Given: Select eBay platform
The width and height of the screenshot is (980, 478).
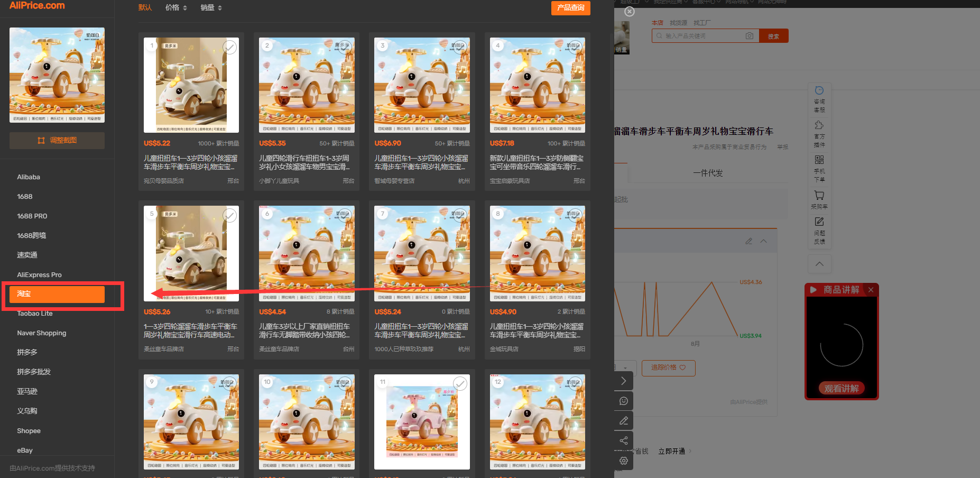Looking at the screenshot, I should pyautogui.click(x=25, y=451).
